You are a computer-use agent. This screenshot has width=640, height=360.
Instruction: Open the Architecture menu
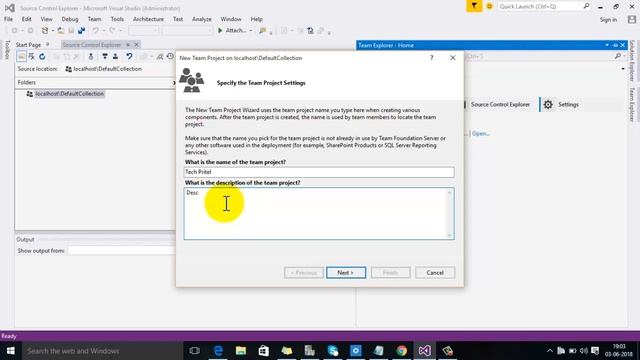coord(148,19)
